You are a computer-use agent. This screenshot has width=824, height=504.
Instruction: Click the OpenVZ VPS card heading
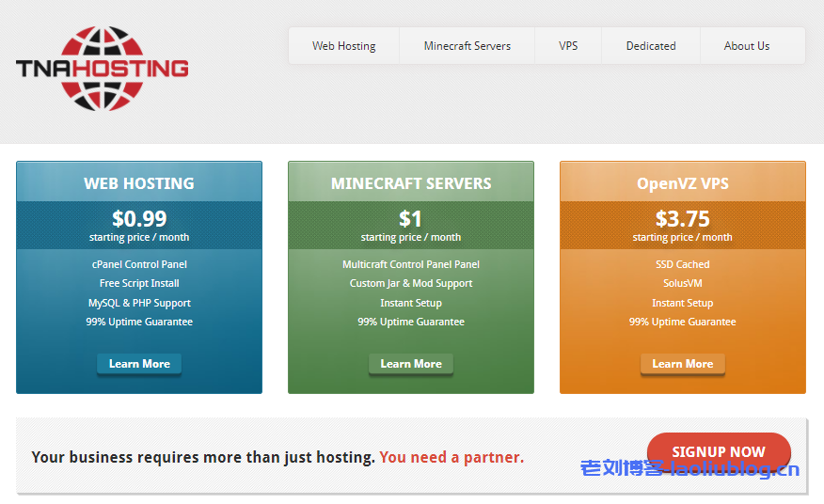[x=683, y=183]
